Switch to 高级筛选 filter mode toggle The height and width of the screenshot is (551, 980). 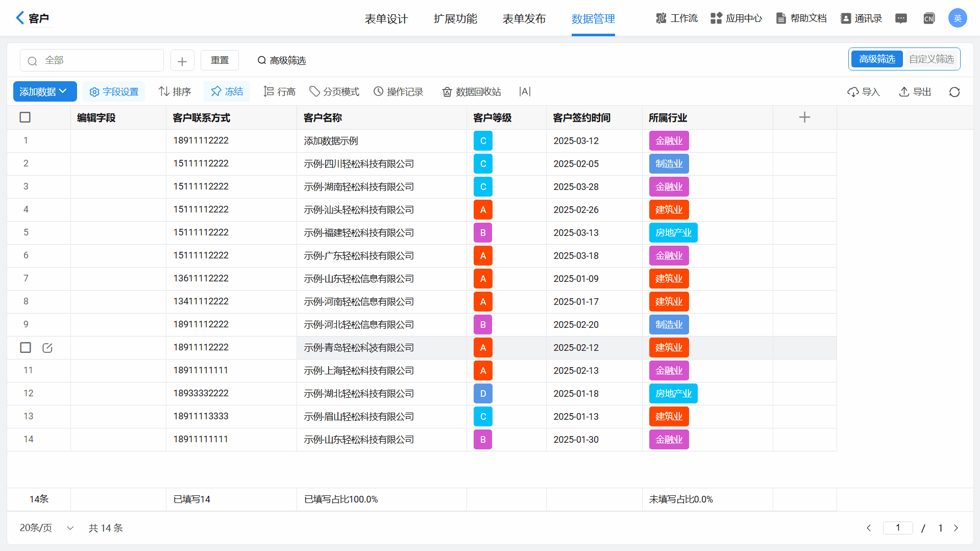click(x=877, y=59)
